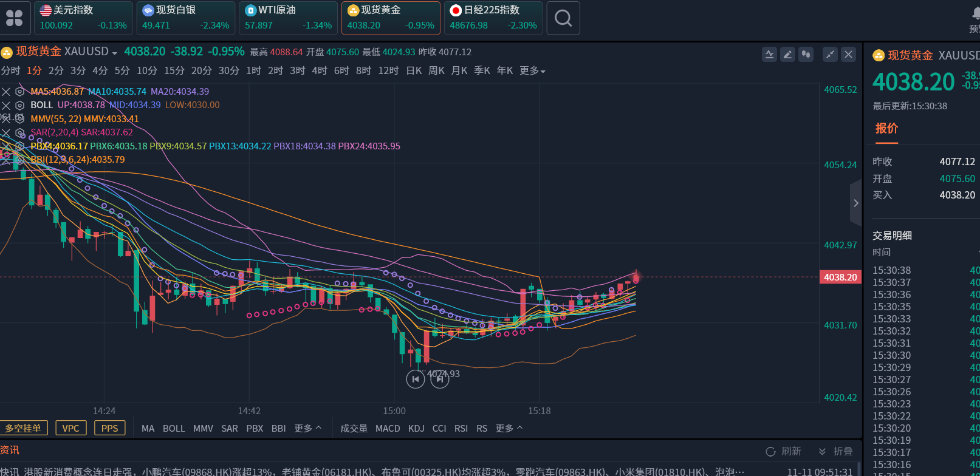This screenshot has width=980, height=476.
Task: Expand the 更多 timeframe dropdown
Action: 532,71
